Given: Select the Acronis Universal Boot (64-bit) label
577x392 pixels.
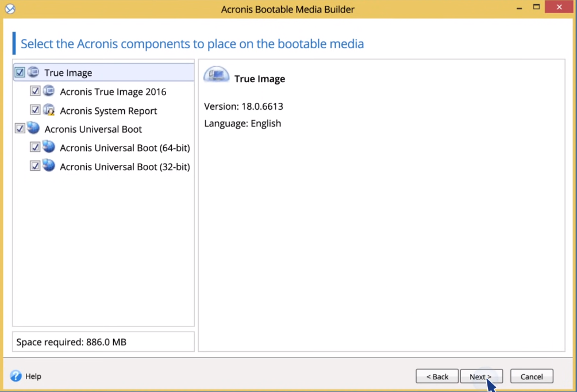Looking at the screenshot, I should 125,148.
